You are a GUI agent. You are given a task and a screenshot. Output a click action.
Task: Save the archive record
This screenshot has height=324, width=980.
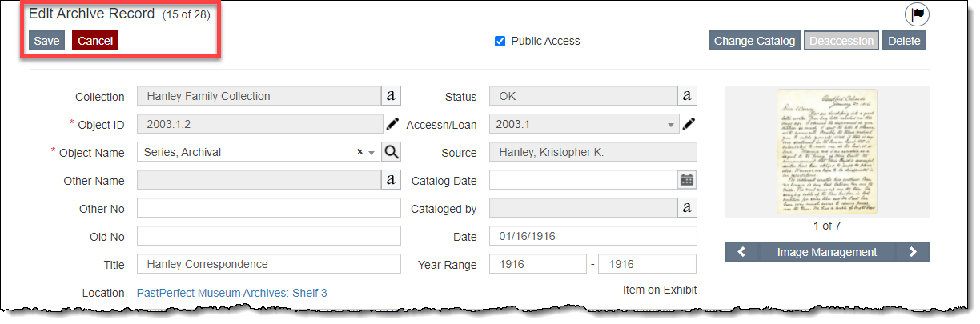46,41
